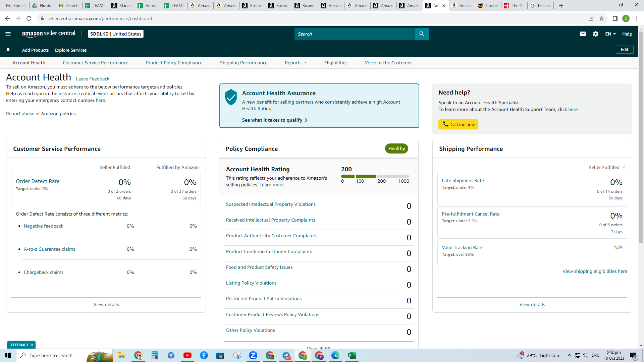The height and width of the screenshot is (362, 644).
Task: Open Facebook from the taskbar
Action: pos(204,355)
